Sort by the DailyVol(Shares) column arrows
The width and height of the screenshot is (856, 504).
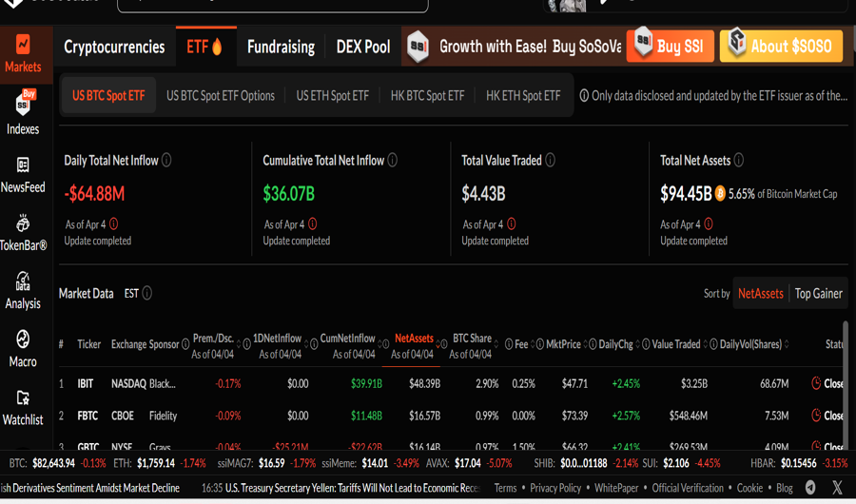pos(787,344)
